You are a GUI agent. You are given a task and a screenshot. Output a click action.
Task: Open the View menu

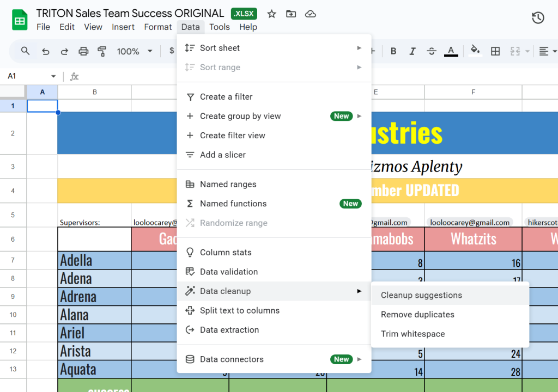click(x=93, y=27)
